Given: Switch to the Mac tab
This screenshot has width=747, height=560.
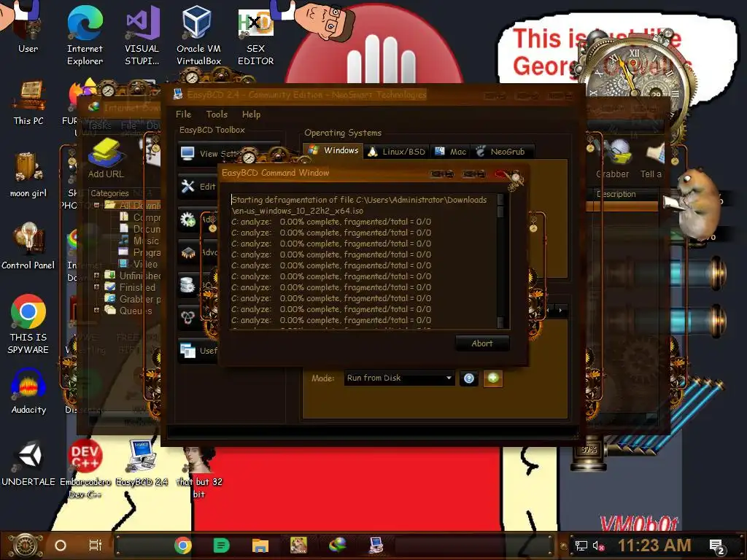Looking at the screenshot, I should [x=451, y=152].
